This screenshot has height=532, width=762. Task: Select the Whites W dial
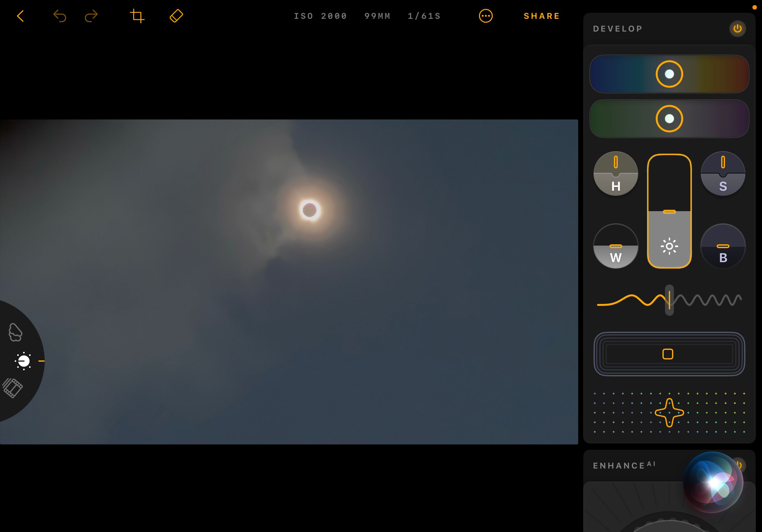(616, 246)
